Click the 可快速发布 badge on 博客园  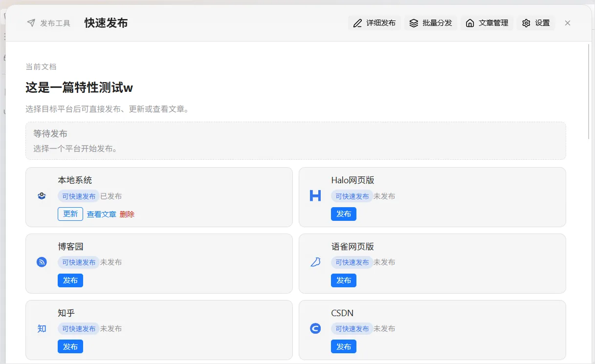click(x=79, y=262)
